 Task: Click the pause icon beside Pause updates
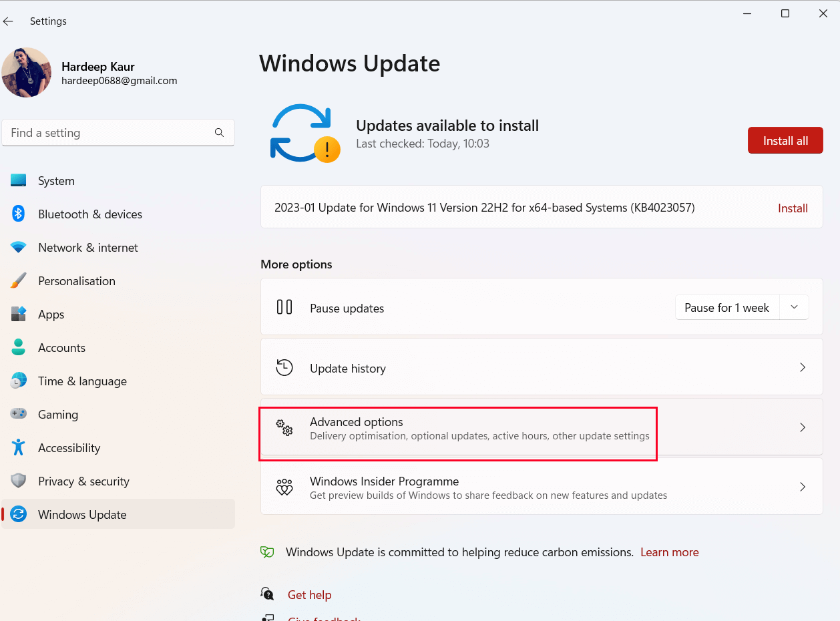[x=284, y=307]
